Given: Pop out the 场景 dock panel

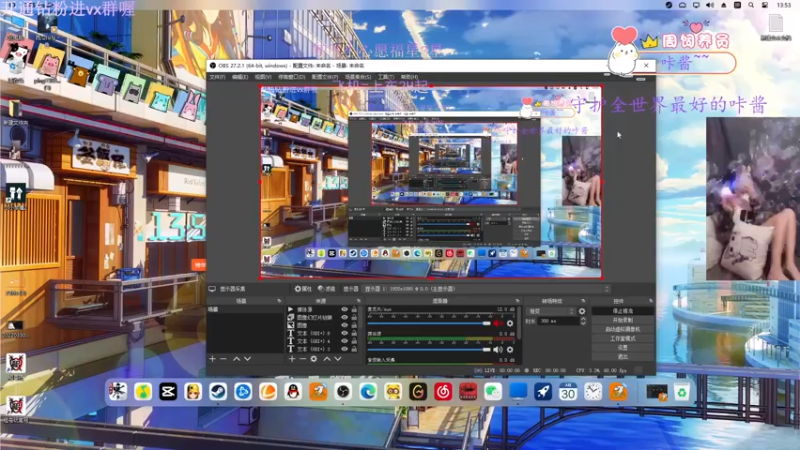Looking at the screenshot, I should click(x=279, y=301).
